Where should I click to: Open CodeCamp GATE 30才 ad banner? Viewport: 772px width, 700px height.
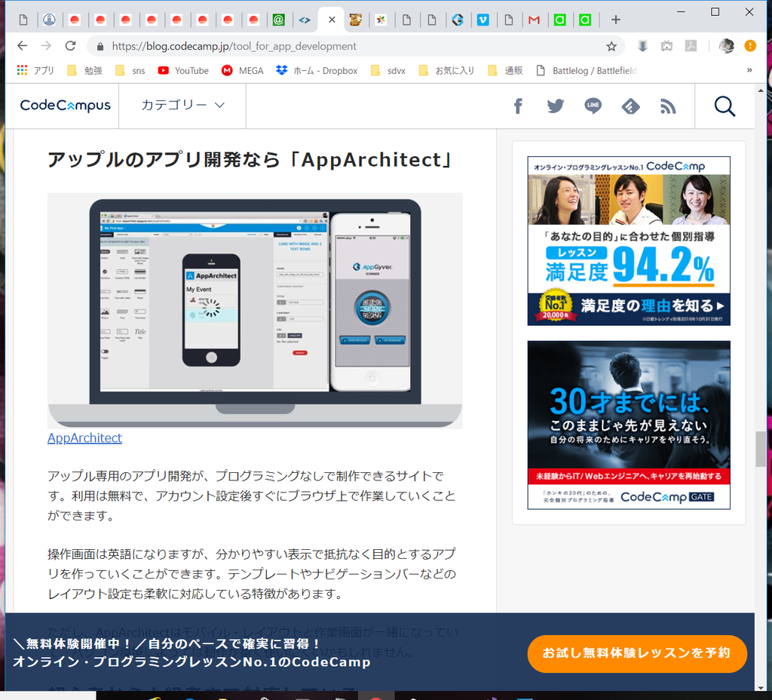click(x=629, y=425)
